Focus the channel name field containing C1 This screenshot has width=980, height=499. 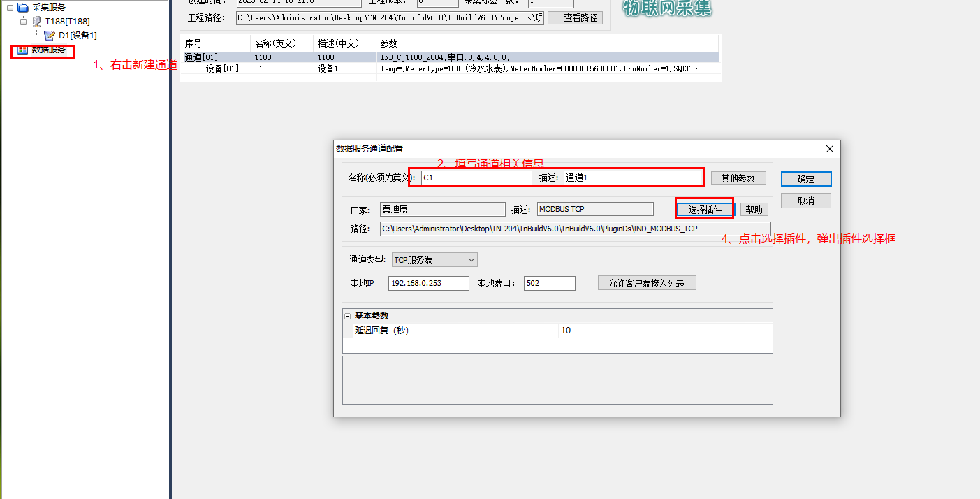476,178
